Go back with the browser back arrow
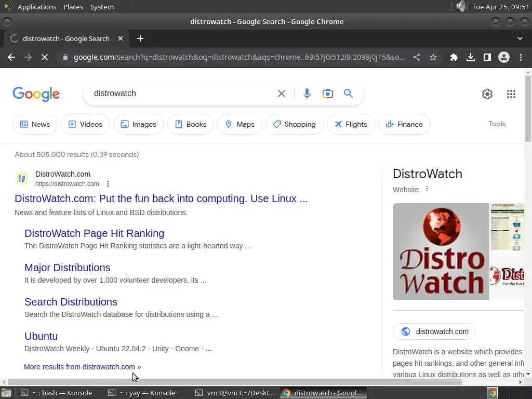The height and width of the screenshot is (399, 532). [11, 57]
